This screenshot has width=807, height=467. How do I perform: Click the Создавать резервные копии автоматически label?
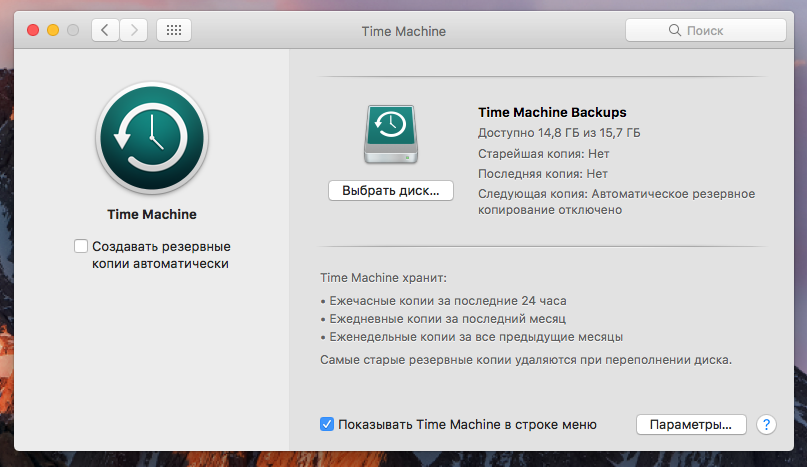point(161,255)
